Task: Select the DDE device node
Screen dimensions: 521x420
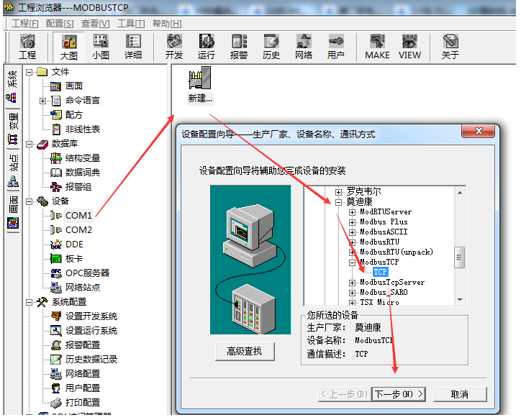Action: pos(74,245)
